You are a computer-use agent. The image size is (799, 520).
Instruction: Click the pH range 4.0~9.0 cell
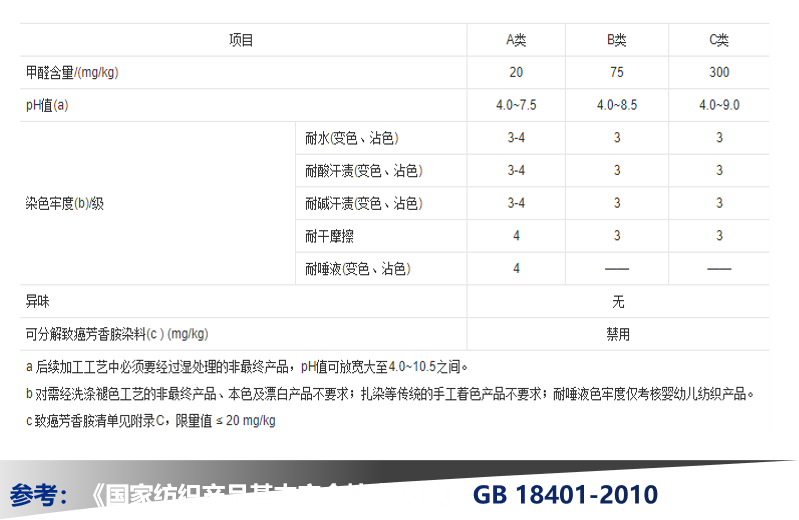(719, 105)
